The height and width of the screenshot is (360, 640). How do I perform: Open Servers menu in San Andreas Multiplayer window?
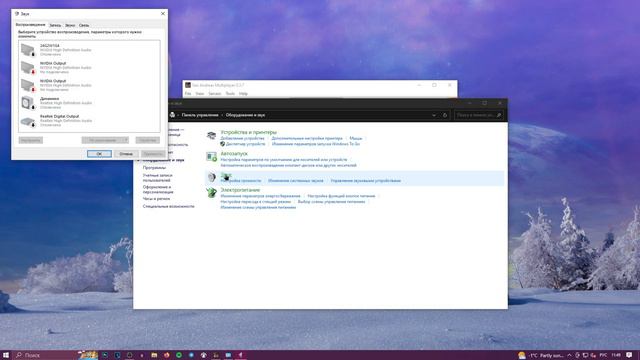(215, 94)
